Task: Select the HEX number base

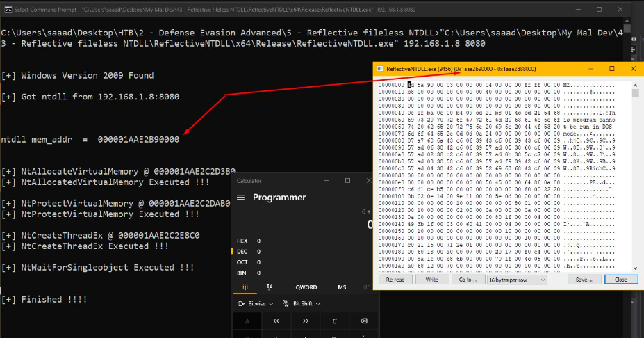Action: point(249,241)
